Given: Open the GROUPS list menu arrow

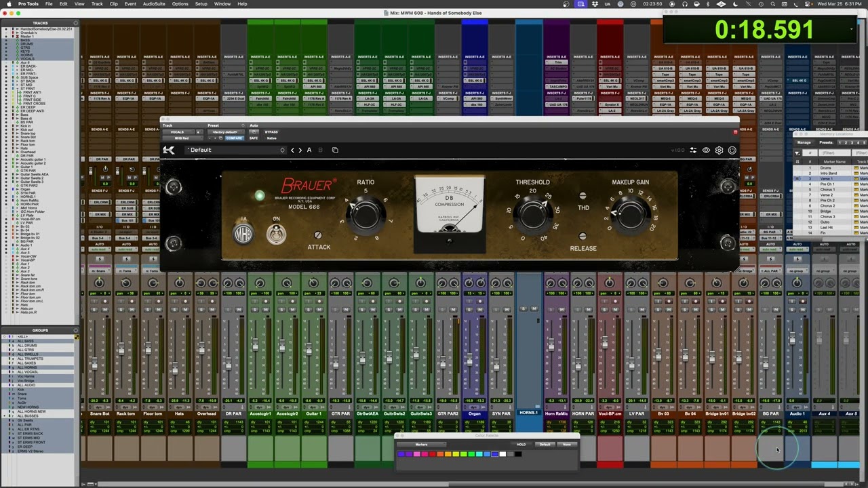Looking at the screenshot, I should [x=77, y=330].
